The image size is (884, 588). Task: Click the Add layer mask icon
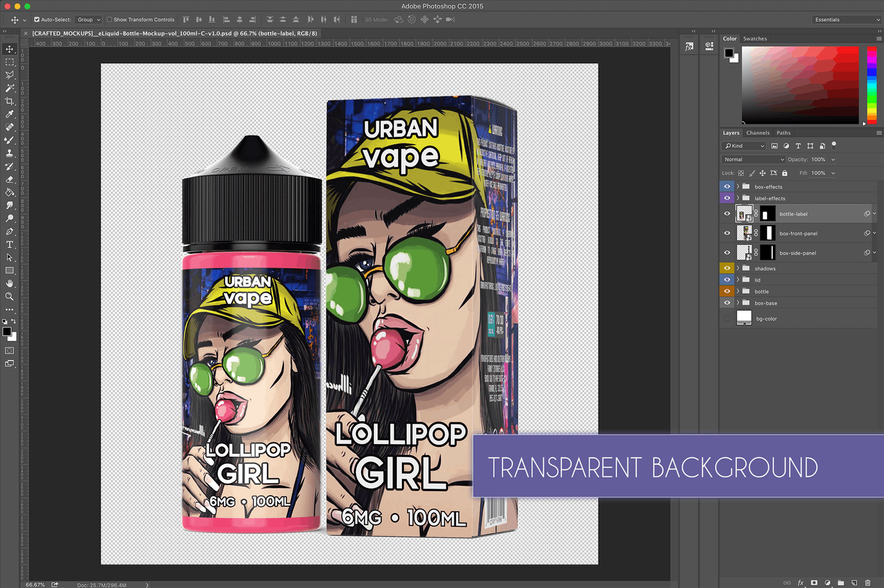(x=816, y=582)
